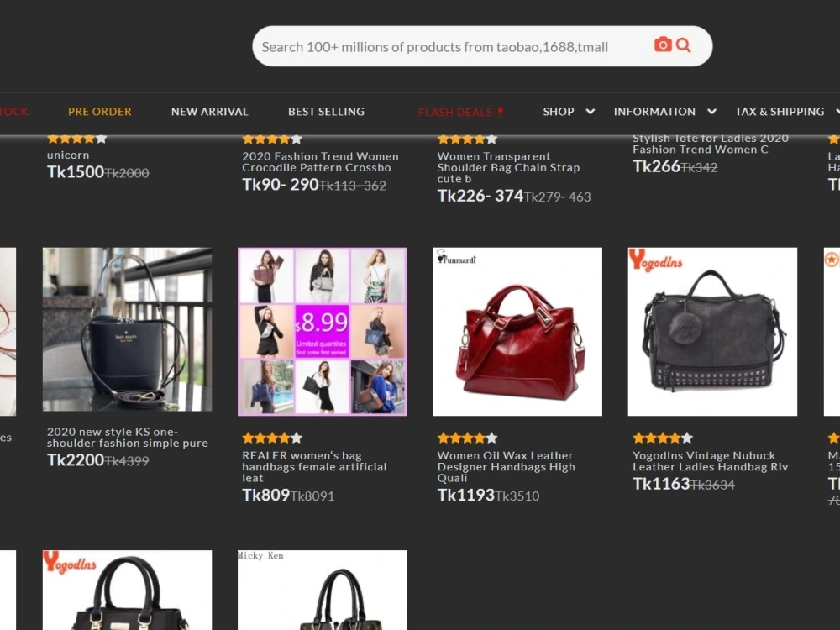Click star rating of Women Oil Wax Leather bag

coord(467,438)
